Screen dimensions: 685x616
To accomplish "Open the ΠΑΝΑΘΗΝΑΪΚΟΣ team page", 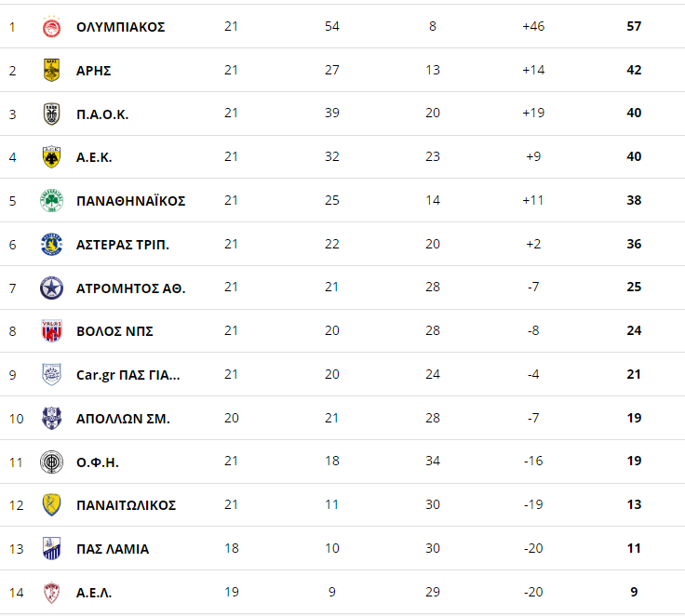I will pyautogui.click(x=130, y=201).
